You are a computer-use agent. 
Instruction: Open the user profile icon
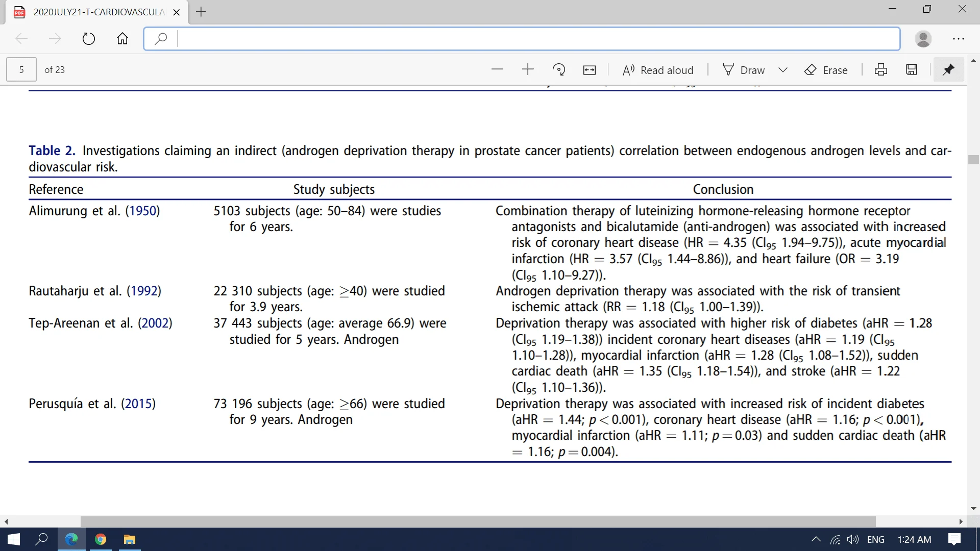point(923,39)
